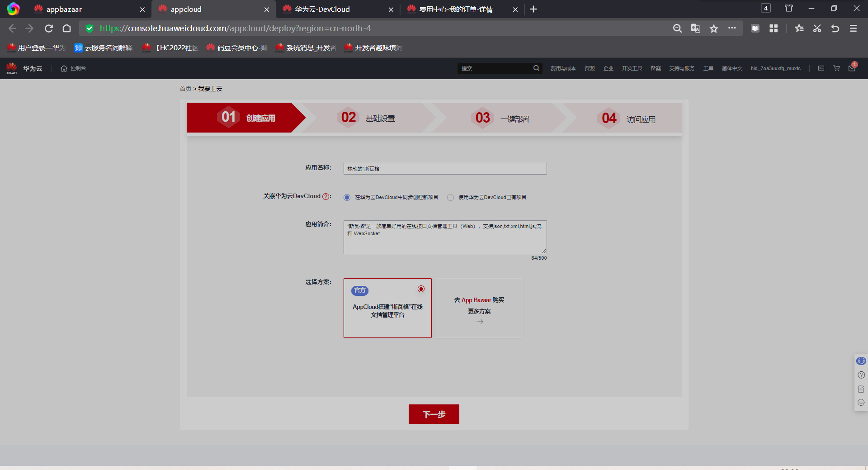Open the 码豆会员中心 bookmark
The width and height of the screenshot is (868, 470).
[237, 47]
